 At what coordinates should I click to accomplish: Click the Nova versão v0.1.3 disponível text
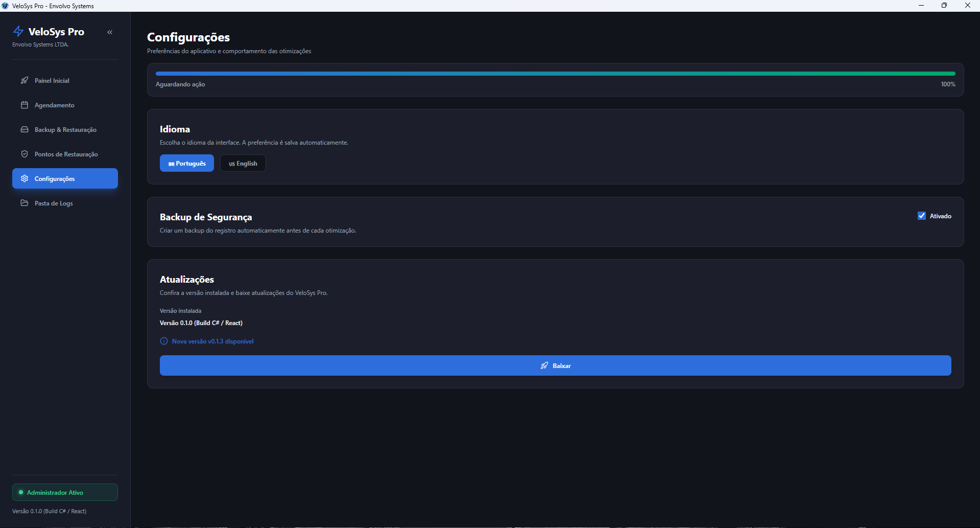point(212,341)
